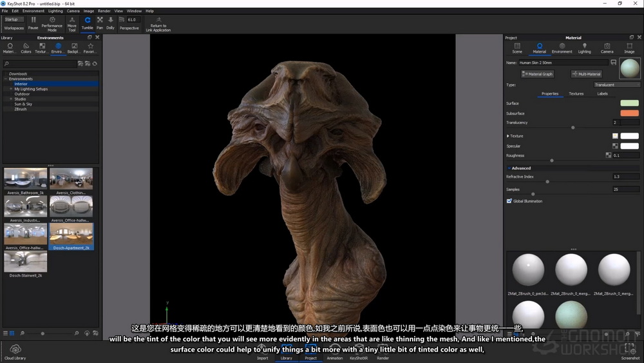Switch Library to Textures tab
644x363 pixels.
[41, 48]
